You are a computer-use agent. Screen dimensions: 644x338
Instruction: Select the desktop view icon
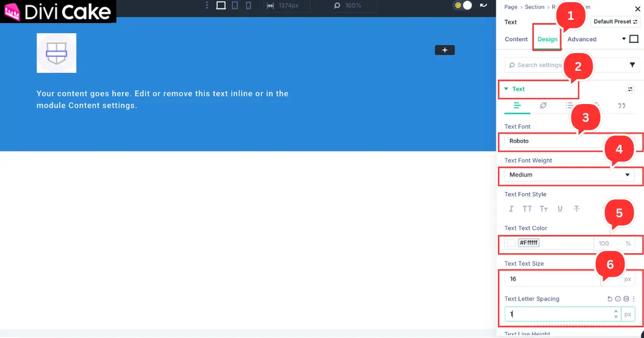(221, 5)
